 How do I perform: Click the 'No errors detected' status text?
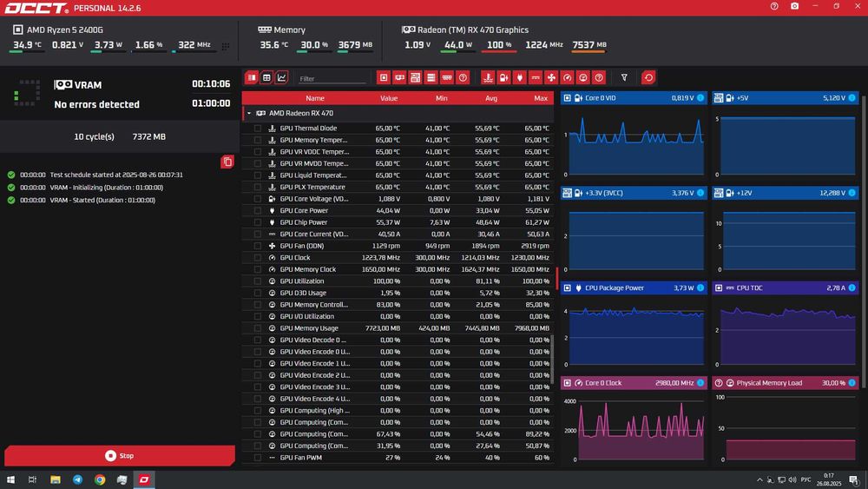coord(97,104)
